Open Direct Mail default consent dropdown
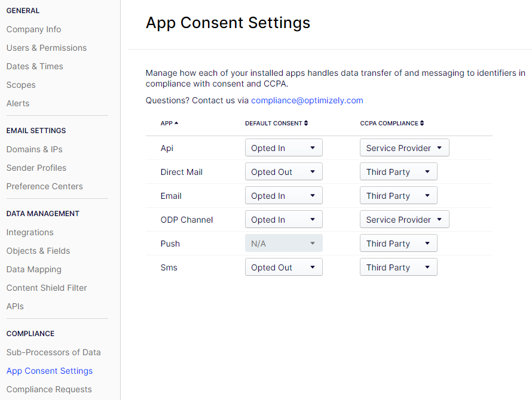The height and width of the screenshot is (400, 532). point(284,171)
